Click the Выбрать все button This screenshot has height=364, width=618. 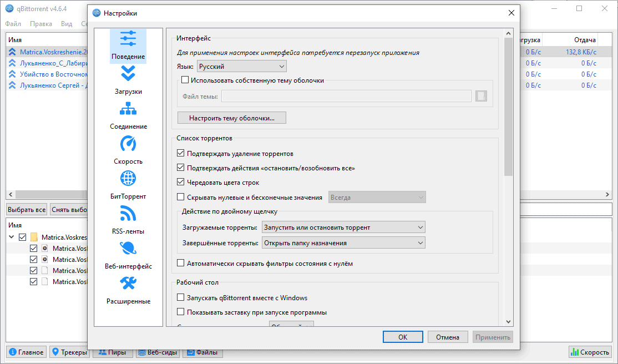point(27,209)
